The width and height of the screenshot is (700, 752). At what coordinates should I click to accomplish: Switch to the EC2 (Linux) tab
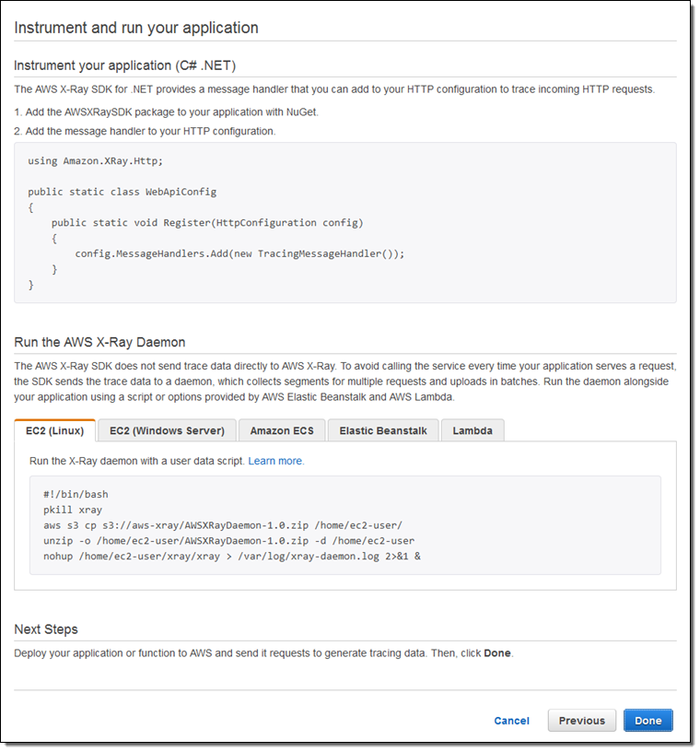pos(55,430)
